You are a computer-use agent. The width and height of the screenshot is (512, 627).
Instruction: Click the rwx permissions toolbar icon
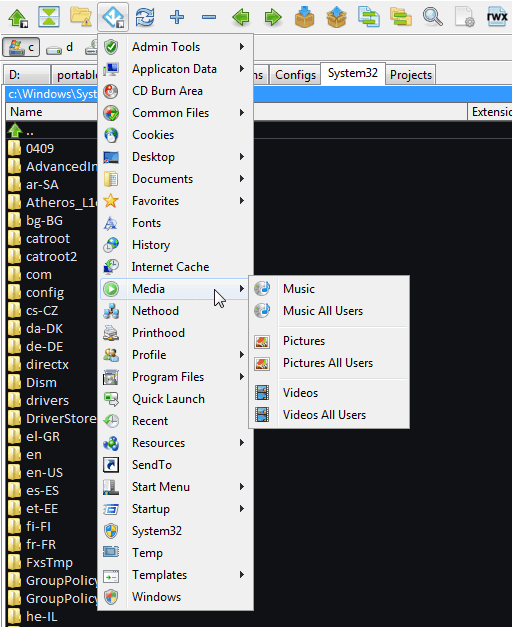497,17
